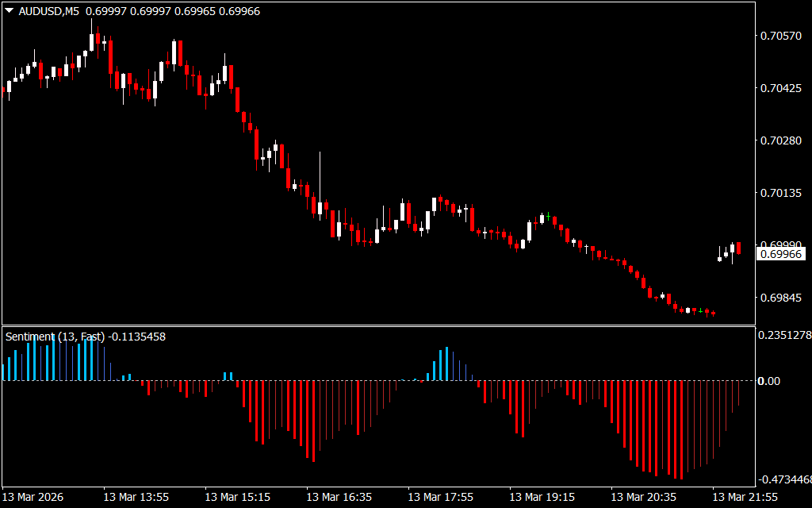Click the 0.70280 price axis label
The image size is (812, 508).
[780, 140]
